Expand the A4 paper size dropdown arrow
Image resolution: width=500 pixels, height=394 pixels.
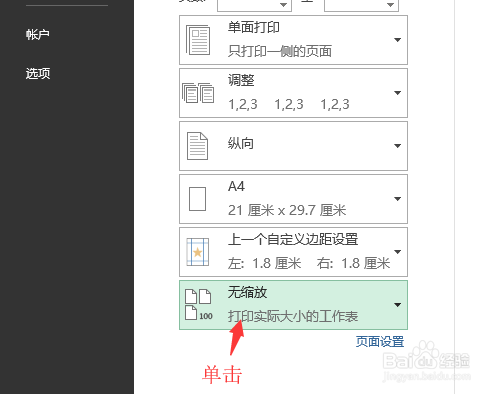point(397,199)
